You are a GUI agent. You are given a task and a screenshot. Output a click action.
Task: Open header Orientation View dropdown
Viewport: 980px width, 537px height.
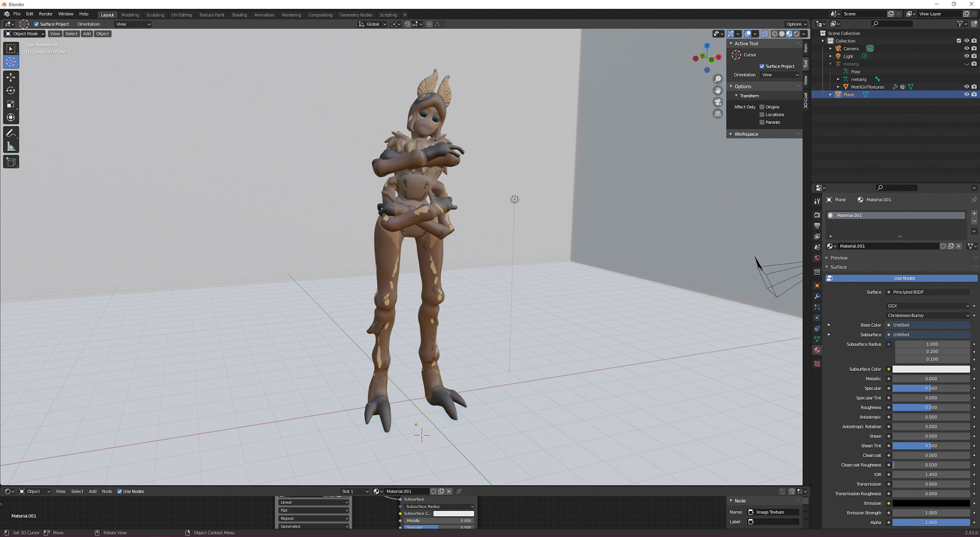click(x=133, y=24)
